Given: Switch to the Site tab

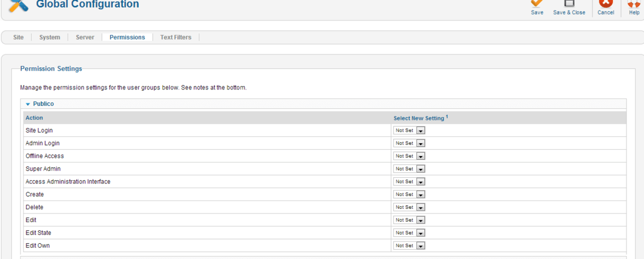Looking at the screenshot, I should 19,37.
